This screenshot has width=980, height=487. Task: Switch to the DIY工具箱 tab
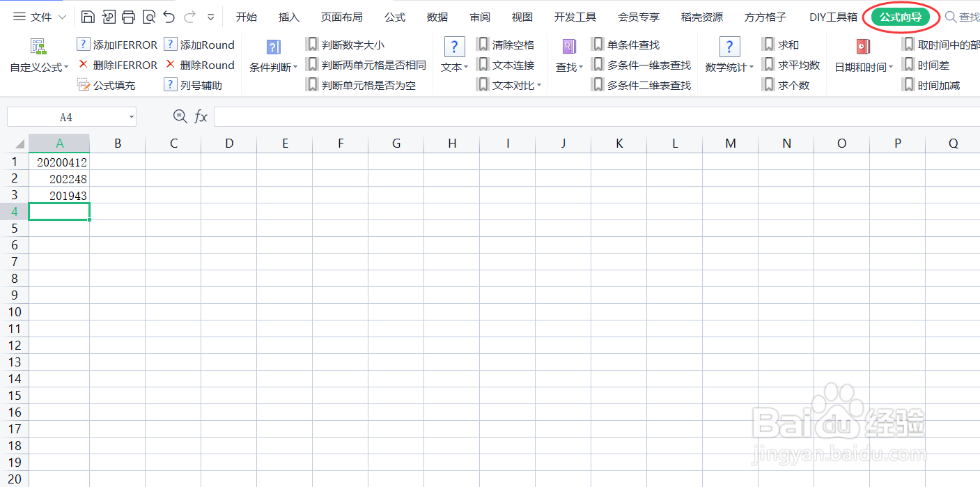833,17
